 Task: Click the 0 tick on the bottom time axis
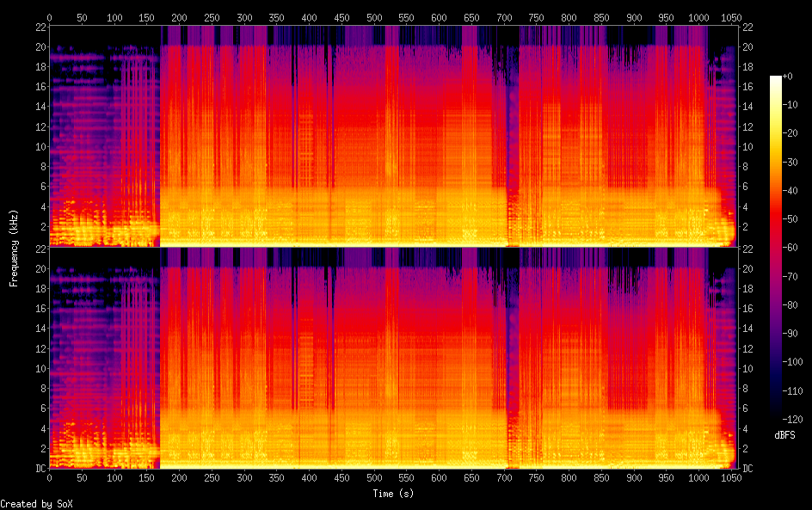tap(49, 478)
